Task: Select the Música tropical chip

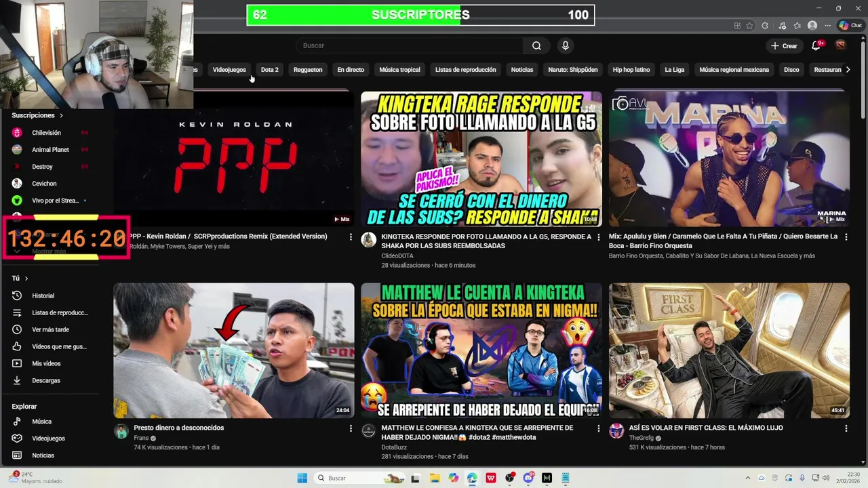Action: coord(399,70)
